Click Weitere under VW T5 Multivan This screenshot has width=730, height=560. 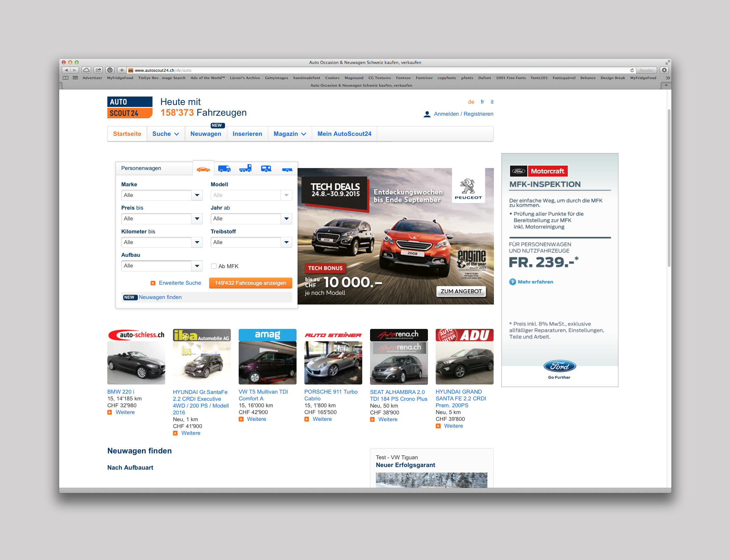256,419
